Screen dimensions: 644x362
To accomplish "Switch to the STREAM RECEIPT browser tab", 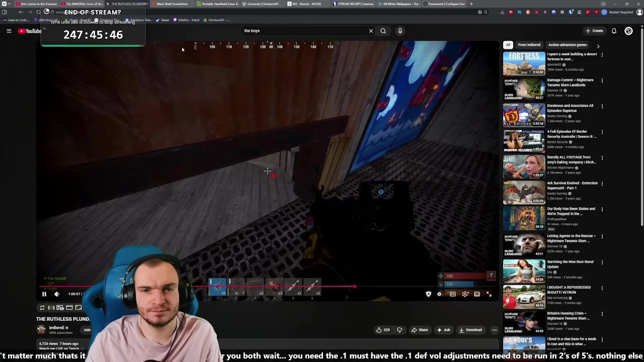I will coord(353,4).
